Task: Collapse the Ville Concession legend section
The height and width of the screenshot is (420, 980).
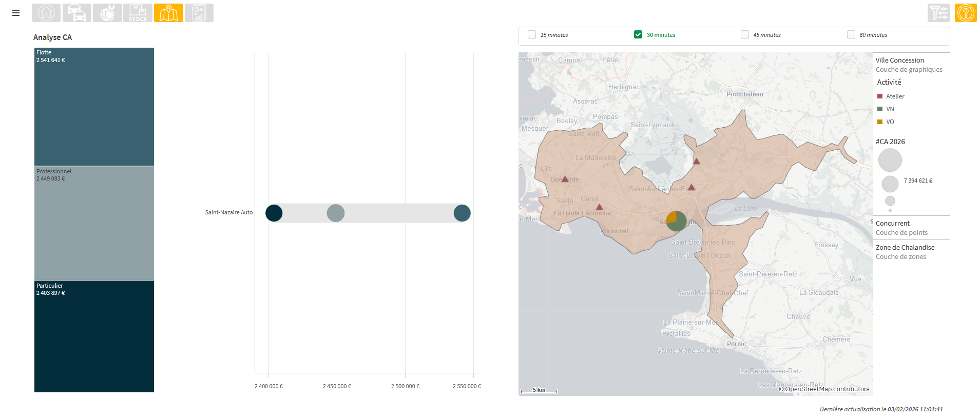Action: coord(899,61)
